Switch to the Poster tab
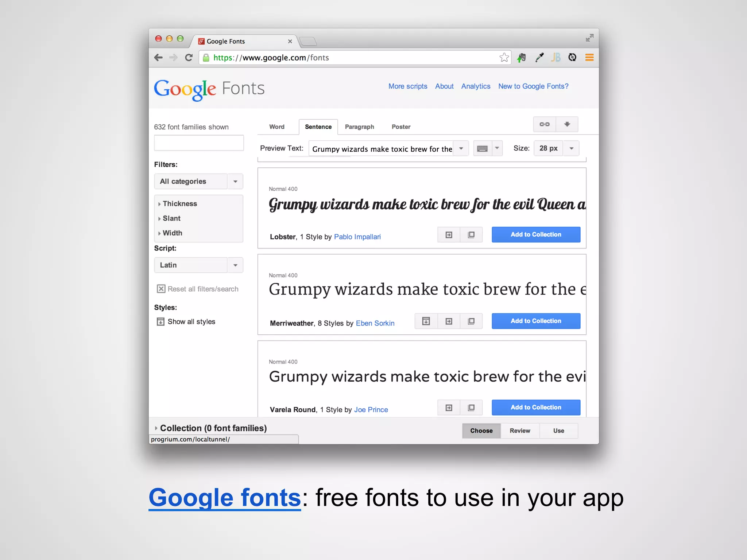Image resolution: width=747 pixels, height=560 pixels. (401, 127)
